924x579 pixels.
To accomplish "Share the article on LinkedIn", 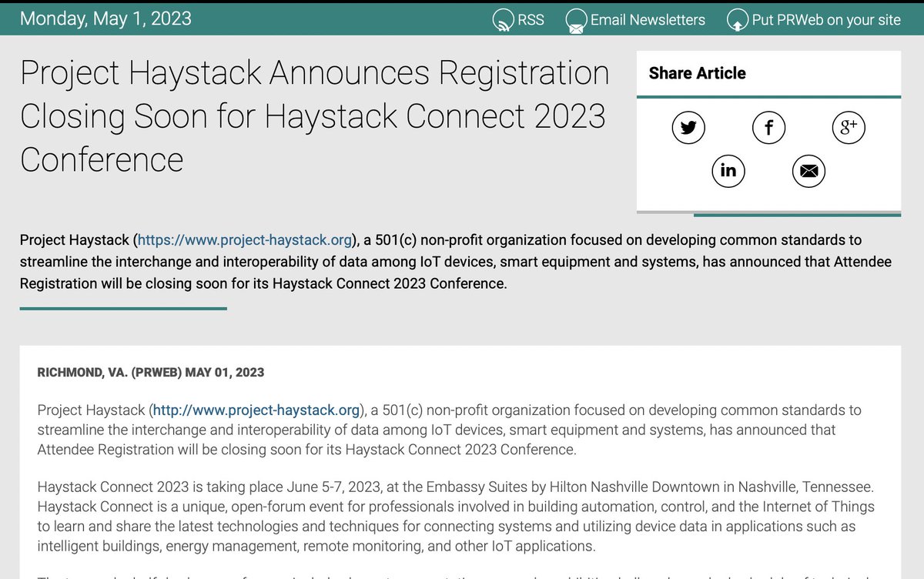I will (728, 171).
